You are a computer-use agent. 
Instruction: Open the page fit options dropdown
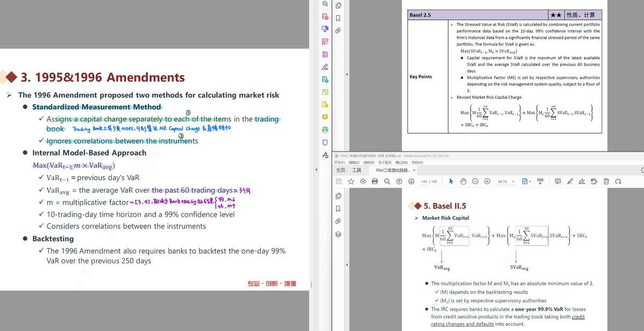[x=526, y=181]
